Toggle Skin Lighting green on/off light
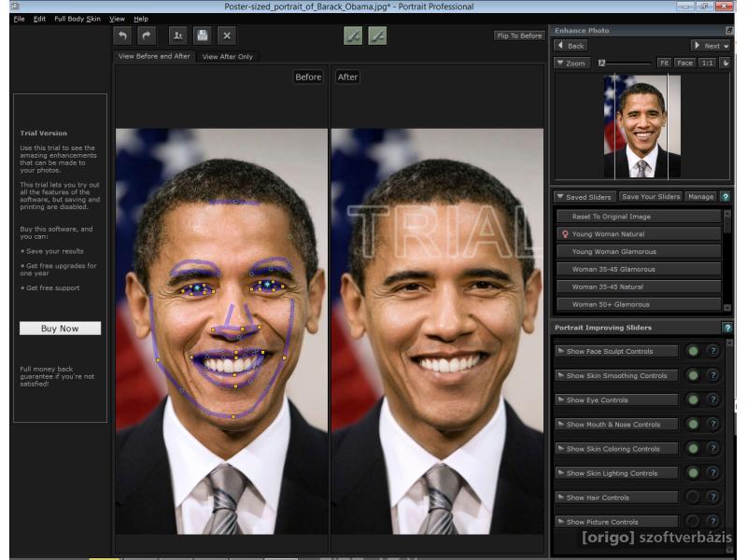This screenshot has width=747, height=560. tap(693, 473)
